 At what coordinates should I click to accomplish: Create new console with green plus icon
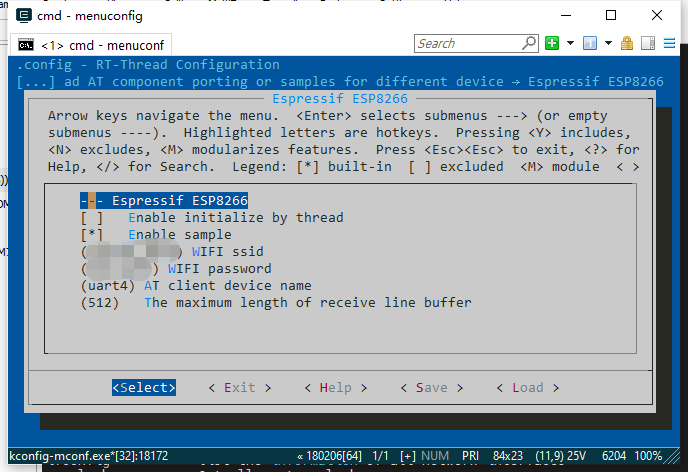click(x=552, y=43)
